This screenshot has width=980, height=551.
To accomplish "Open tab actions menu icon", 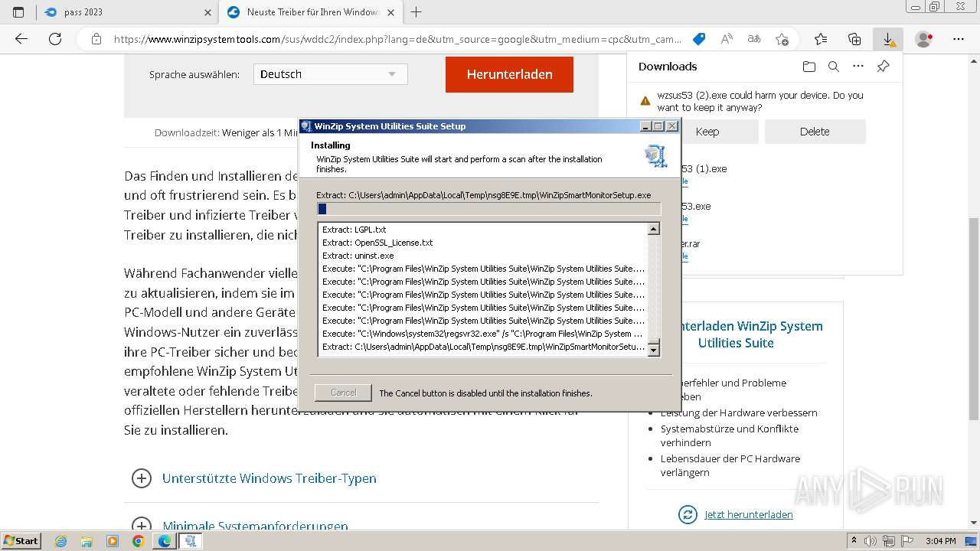I will (18, 12).
